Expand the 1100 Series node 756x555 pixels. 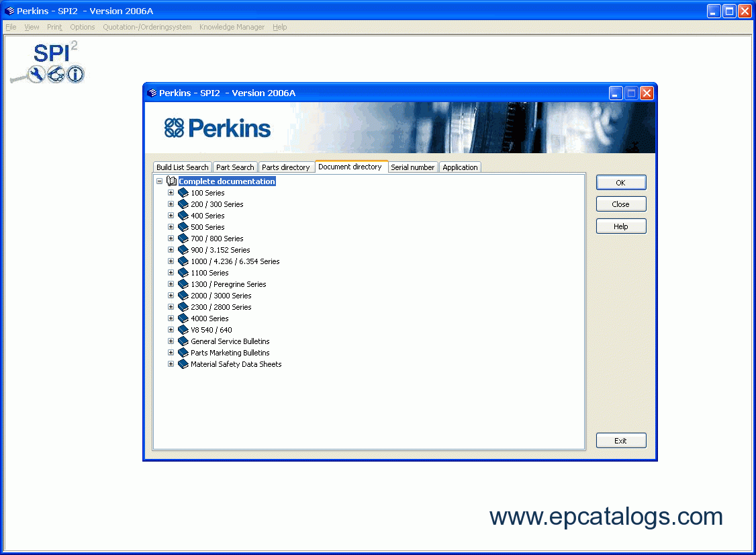click(171, 273)
